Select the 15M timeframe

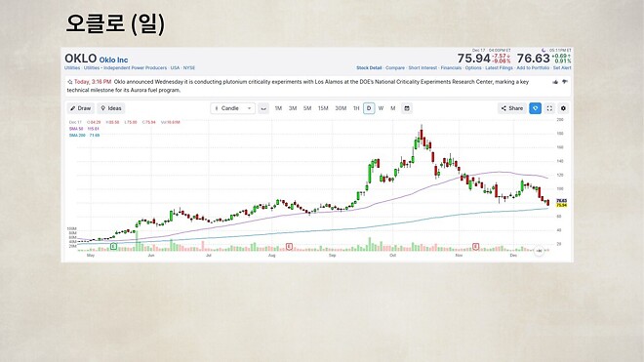[323, 108]
